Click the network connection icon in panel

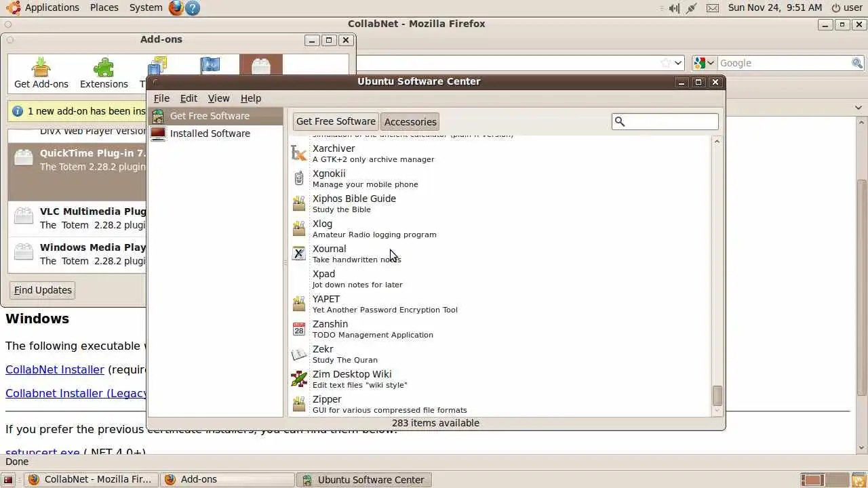[x=692, y=8]
